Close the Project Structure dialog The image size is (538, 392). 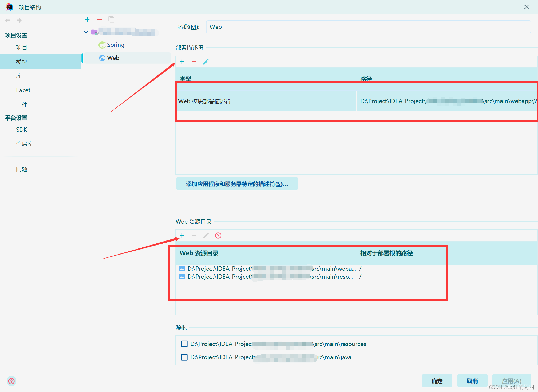click(x=527, y=7)
